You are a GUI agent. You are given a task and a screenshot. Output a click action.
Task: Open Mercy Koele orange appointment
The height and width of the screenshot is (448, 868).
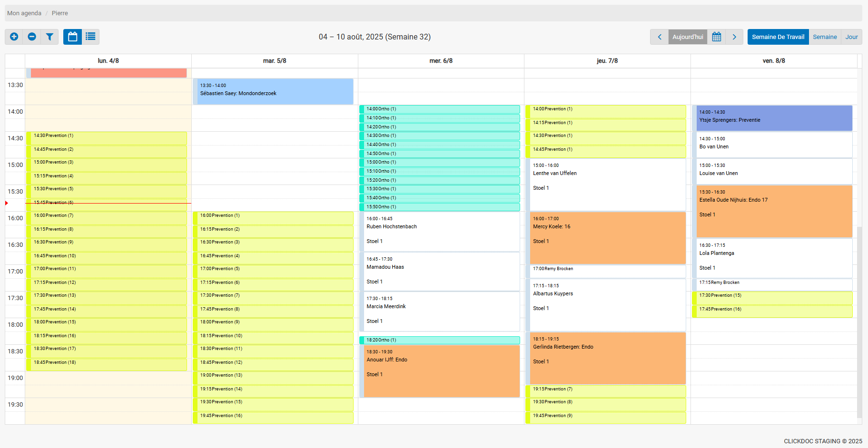click(x=607, y=238)
